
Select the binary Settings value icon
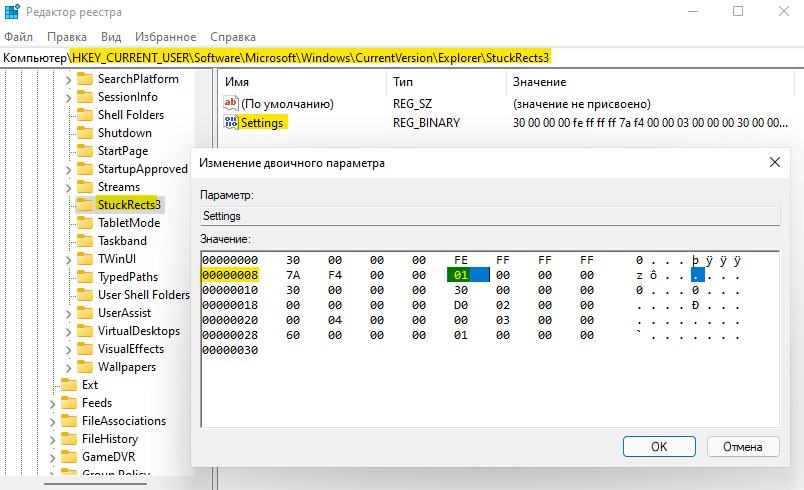tap(231, 122)
